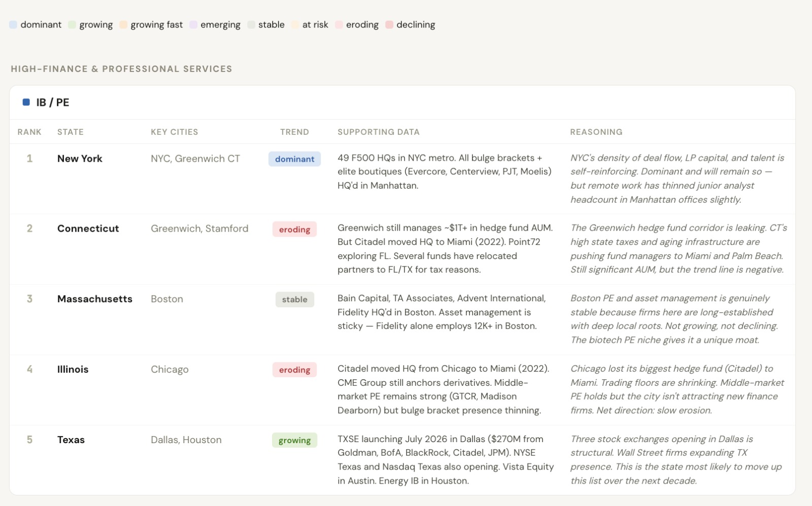This screenshot has height=506, width=812.
Task: Click the TREND column header
Action: [x=294, y=132]
